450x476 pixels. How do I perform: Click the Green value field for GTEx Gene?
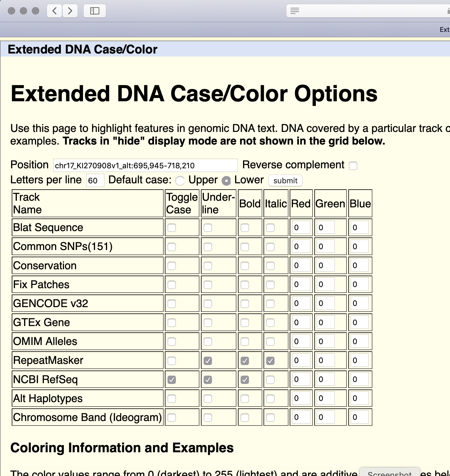pos(325,322)
